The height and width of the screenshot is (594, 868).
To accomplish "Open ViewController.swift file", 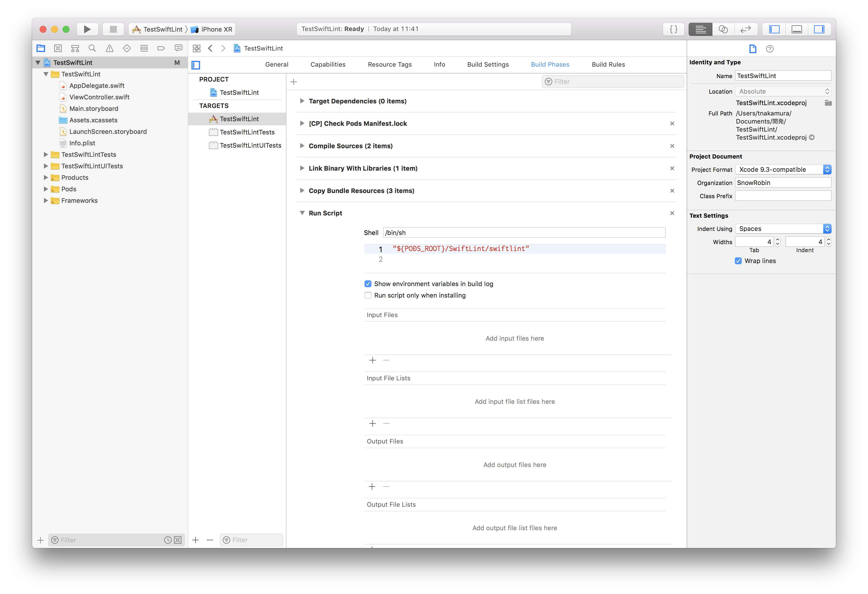I will (99, 97).
